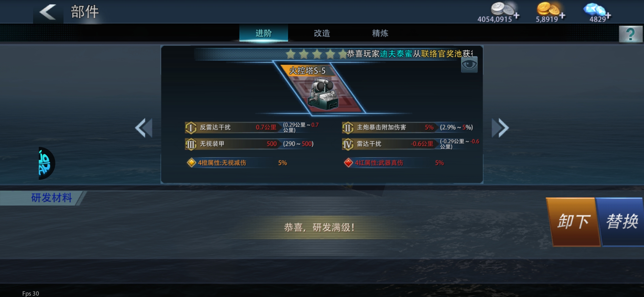Click the blue 替换 button
This screenshot has height=297, width=644.
(622, 222)
